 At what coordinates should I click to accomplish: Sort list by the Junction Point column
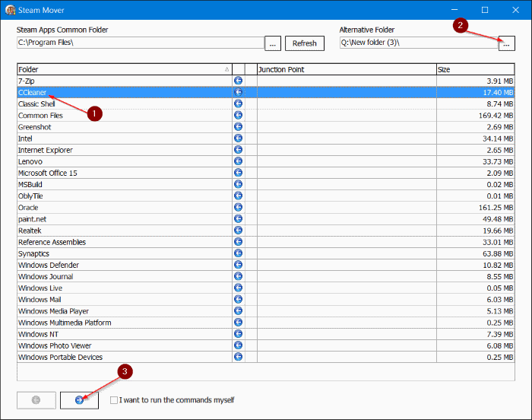click(x=347, y=69)
